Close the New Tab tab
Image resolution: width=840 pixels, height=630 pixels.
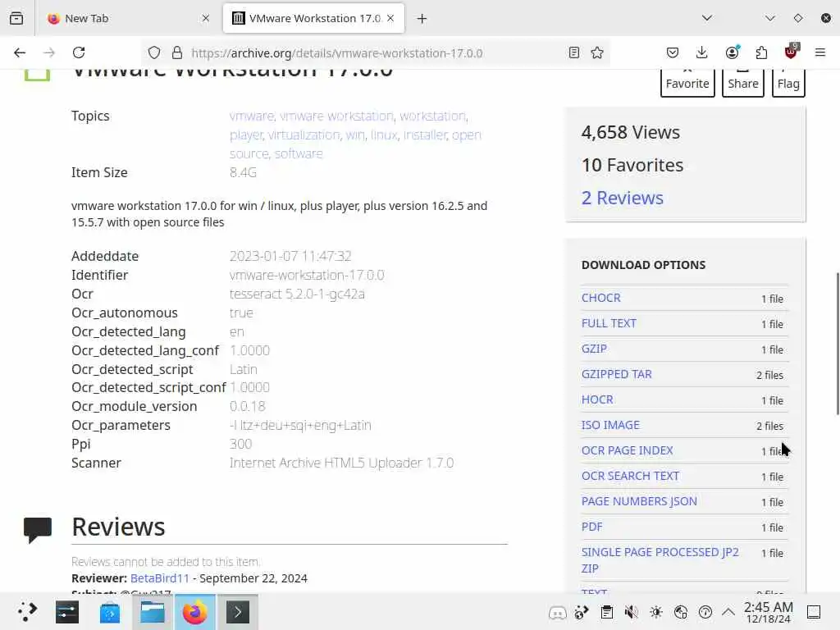pyautogui.click(x=206, y=18)
